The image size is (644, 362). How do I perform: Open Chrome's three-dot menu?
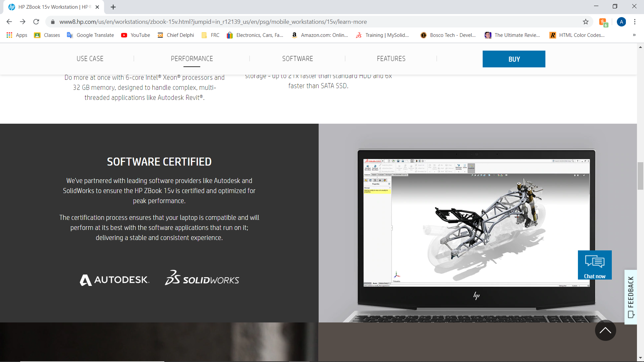635,22
